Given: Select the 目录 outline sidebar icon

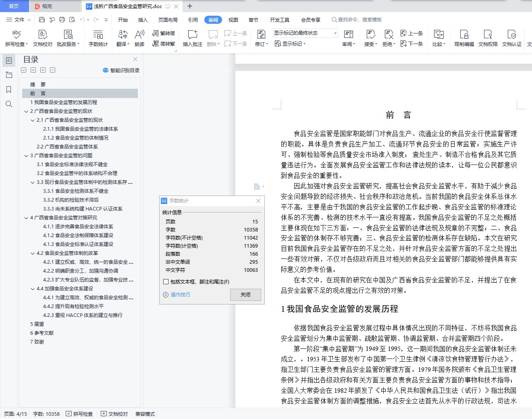Looking at the screenshot, I should [x=9, y=60].
